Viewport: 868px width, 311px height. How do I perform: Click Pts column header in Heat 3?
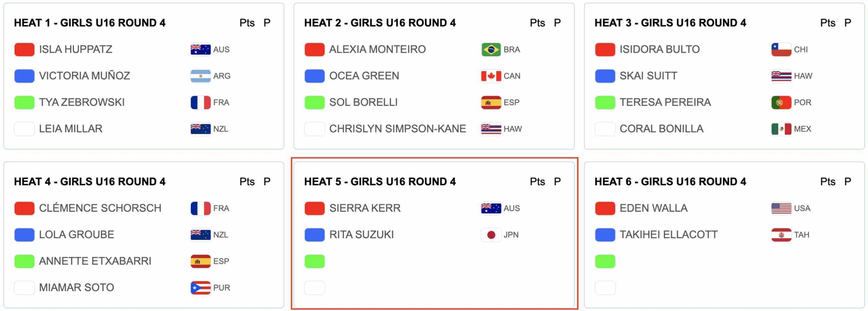tap(827, 23)
